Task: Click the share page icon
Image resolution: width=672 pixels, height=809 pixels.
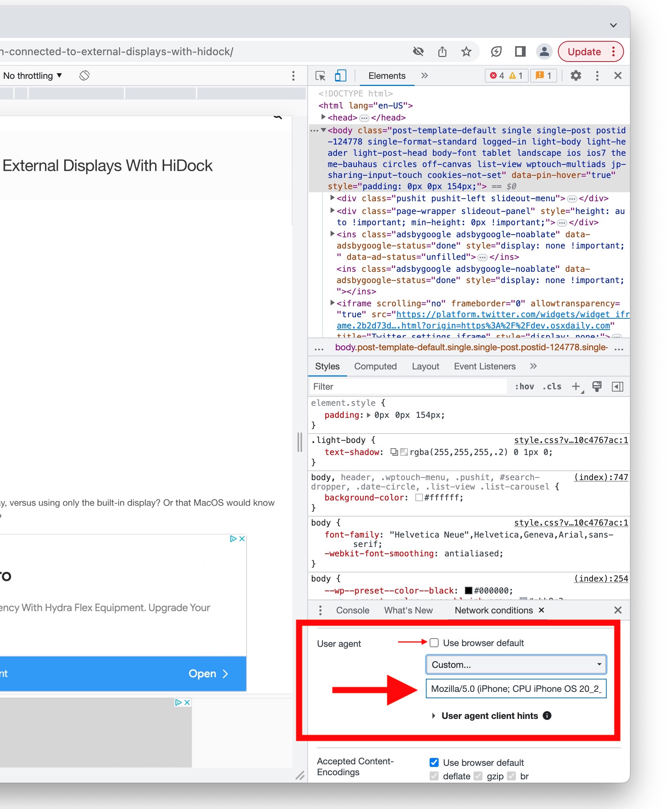Action: pos(442,52)
